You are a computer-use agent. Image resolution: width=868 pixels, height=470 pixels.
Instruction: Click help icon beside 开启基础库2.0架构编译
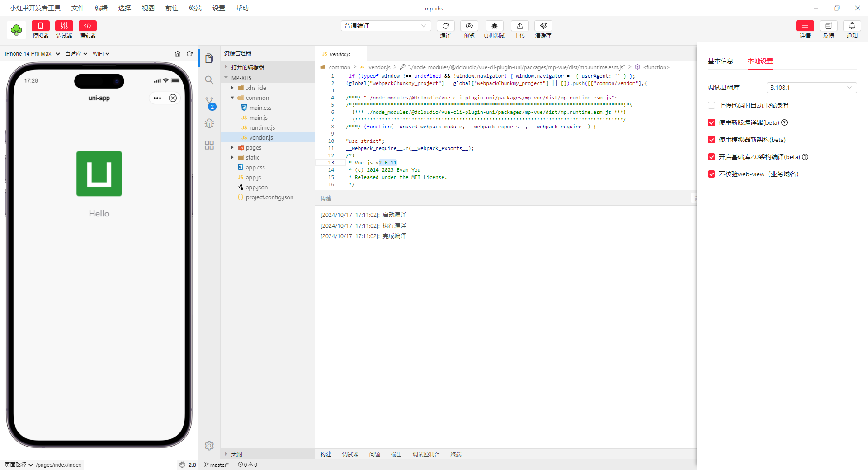point(805,157)
